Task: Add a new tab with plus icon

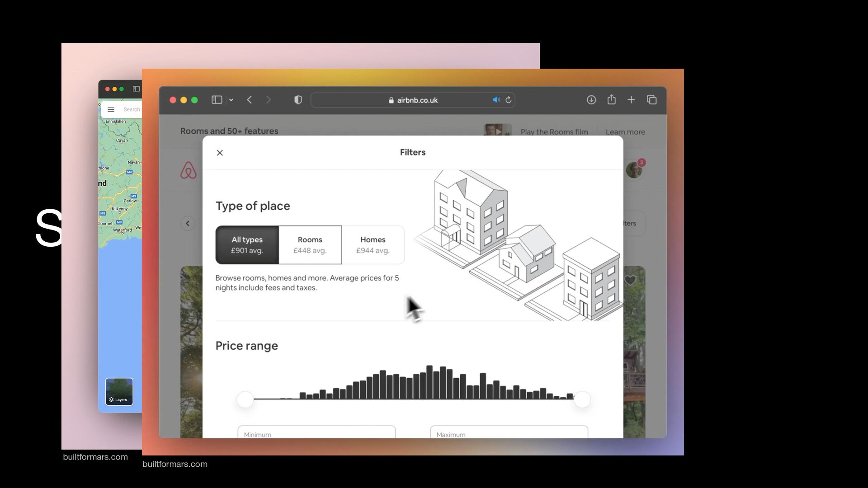Action: [x=631, y=100]
